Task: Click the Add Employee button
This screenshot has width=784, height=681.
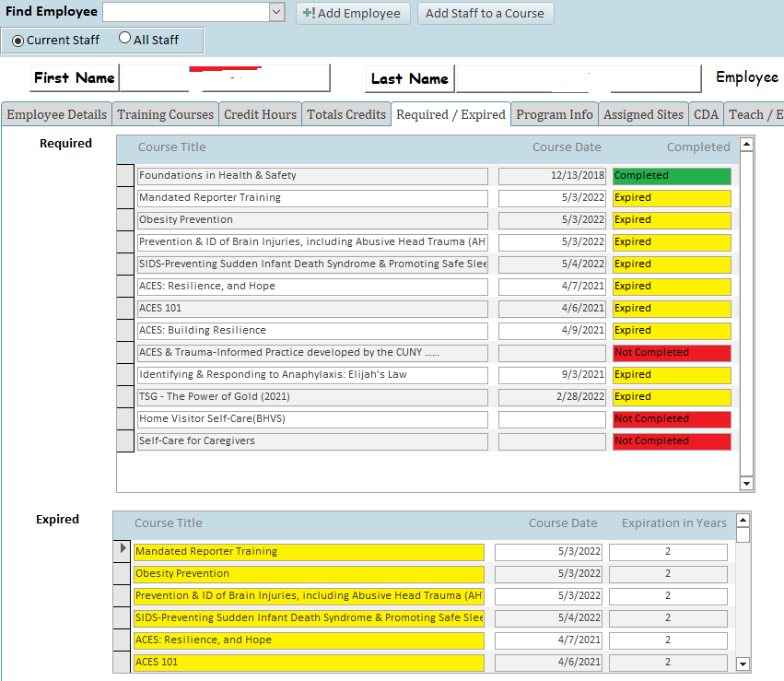Action: point(351,13)
